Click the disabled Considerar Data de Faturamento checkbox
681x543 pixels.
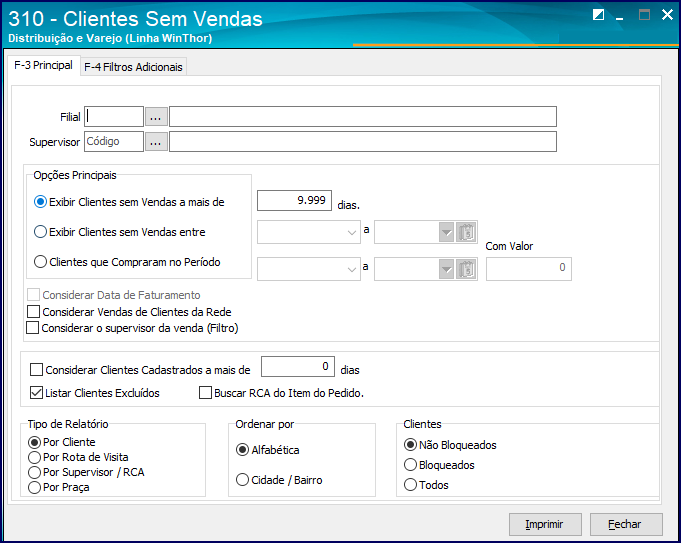(33, 295)
